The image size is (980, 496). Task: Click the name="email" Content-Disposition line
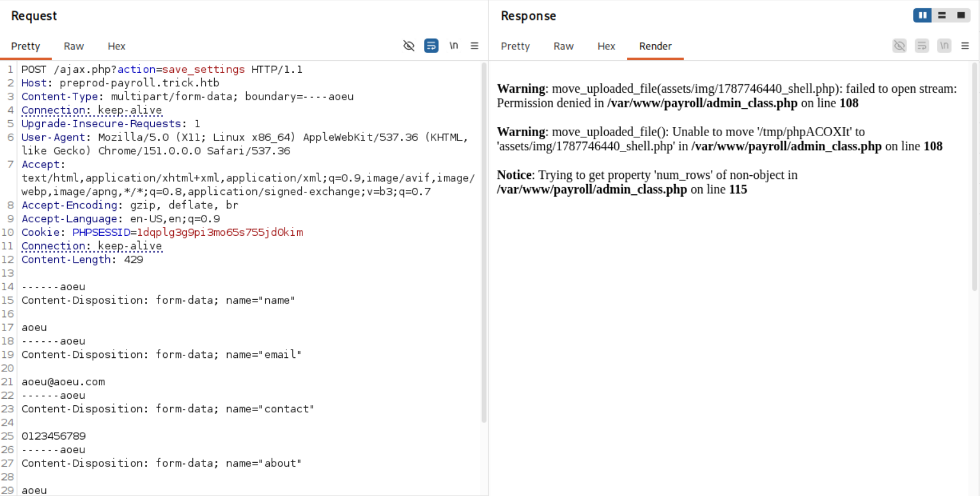[x=162, y=354]
